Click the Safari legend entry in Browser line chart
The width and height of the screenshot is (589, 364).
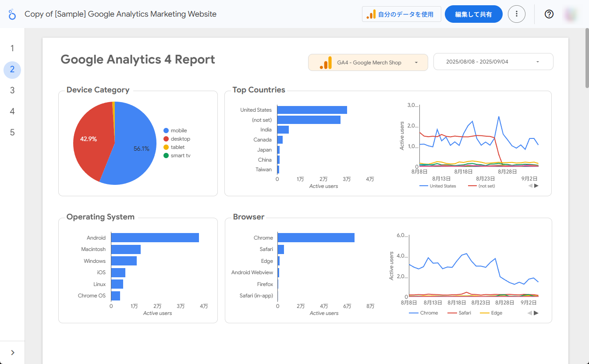[x=459, y=313]
